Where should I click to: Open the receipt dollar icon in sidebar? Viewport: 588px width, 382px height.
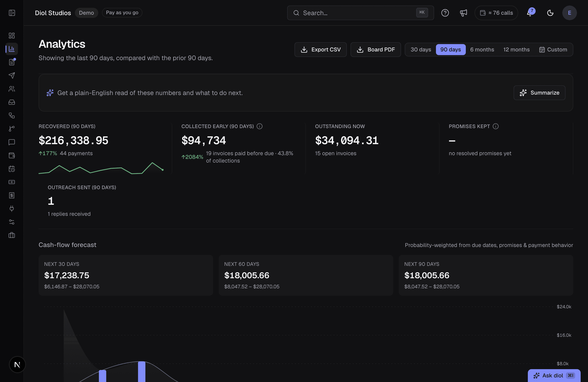click(x=12, y=195)
